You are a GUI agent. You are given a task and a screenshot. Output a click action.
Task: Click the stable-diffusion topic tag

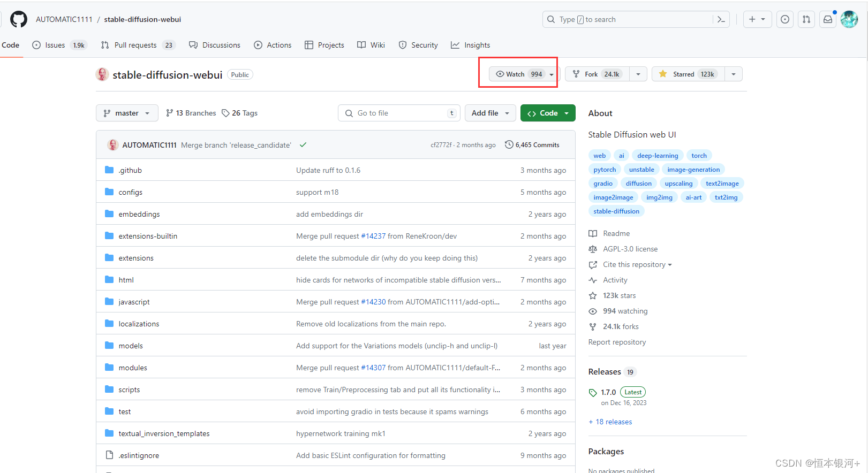(x=616, y=211)
